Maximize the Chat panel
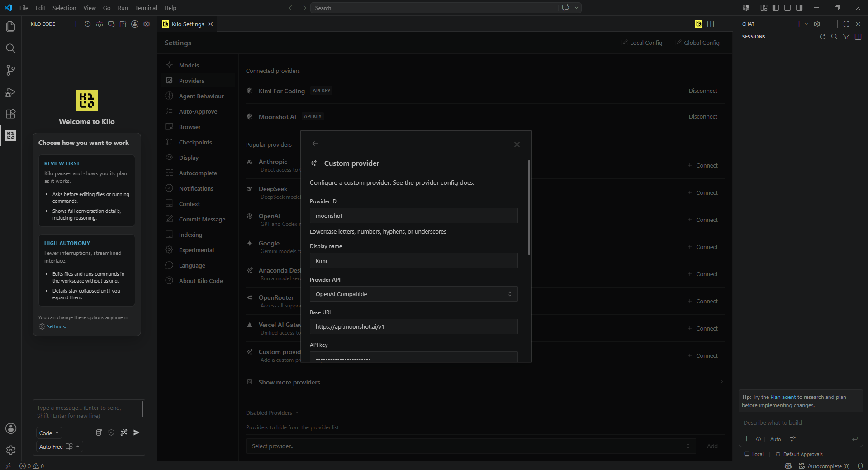This screenshot has width=868, height=470. (846, 24)
